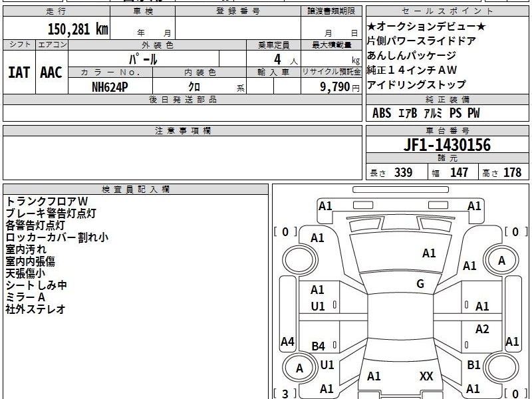Click the A2 damage mark
The image size is (532, 399).
point(482,329)
